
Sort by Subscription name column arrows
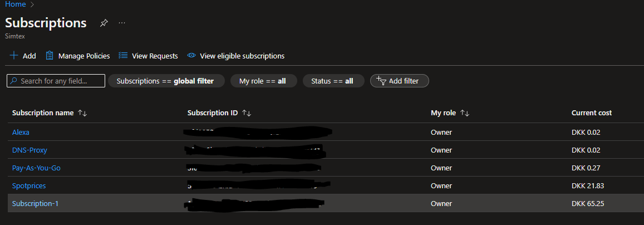tap(82, 113)
